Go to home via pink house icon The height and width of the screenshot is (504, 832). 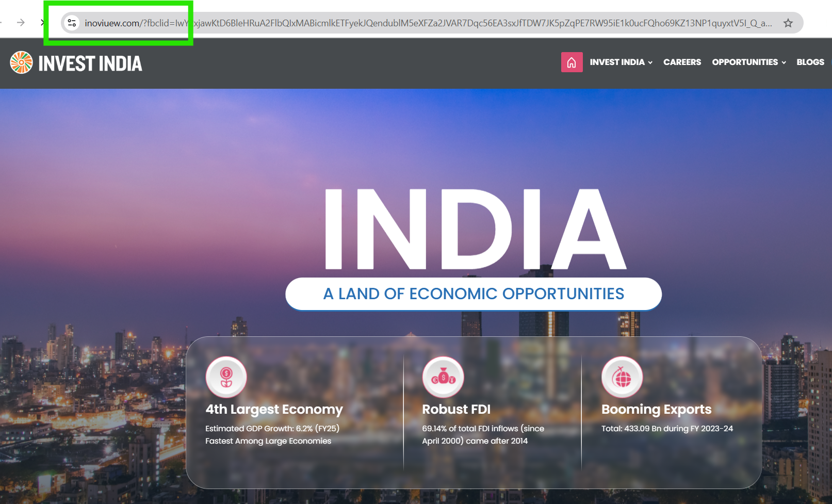pyautogui.click(x=572, y=62)
